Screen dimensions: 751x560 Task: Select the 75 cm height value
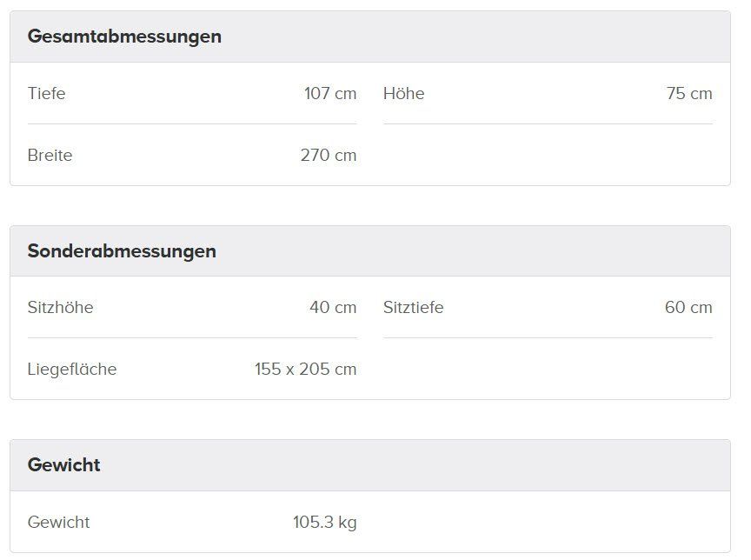[689, 93]
